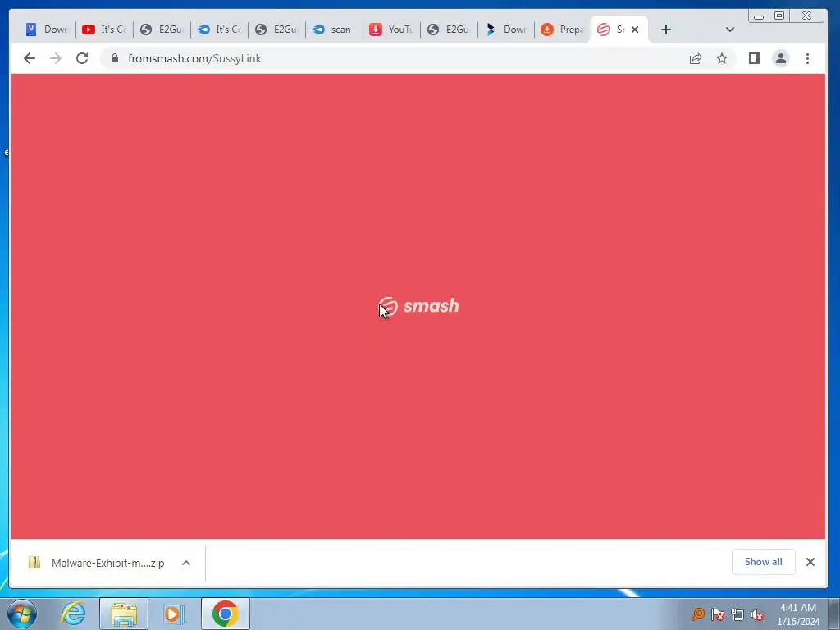Close the downloads bar
Screen dimensions: 840x630
tap(810, 562)
